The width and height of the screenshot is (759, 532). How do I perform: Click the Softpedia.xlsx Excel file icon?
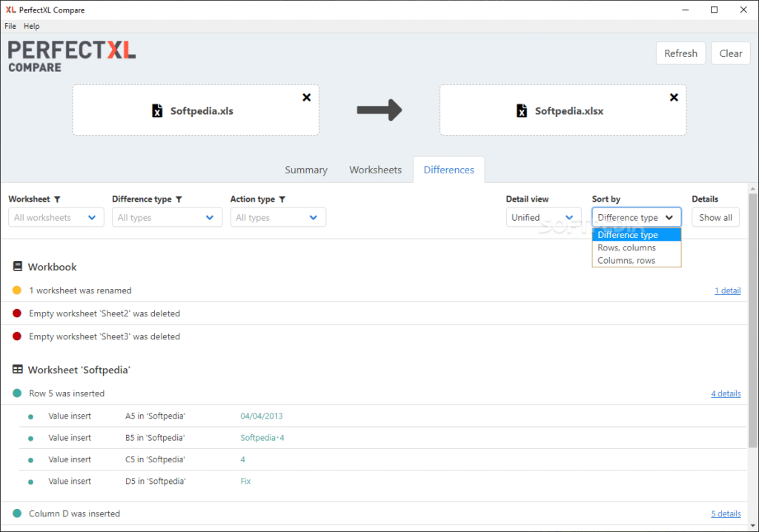[521, 111]
